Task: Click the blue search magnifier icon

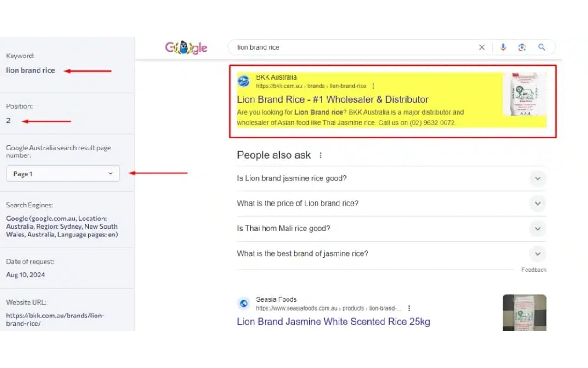Action: tap(542, 47)
